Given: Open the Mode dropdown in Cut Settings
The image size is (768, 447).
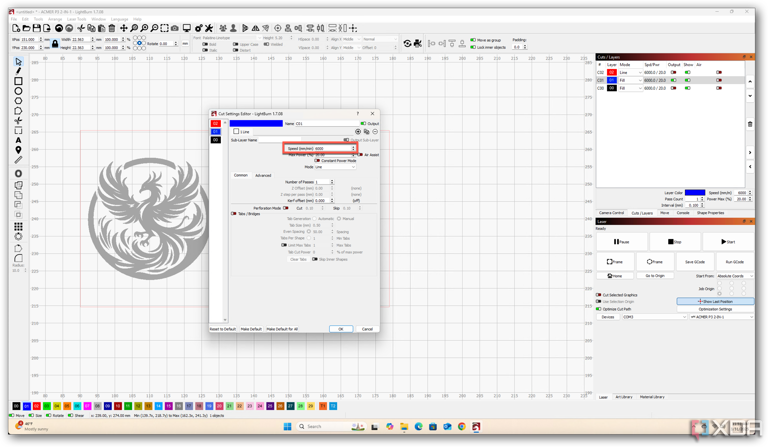Looking at the screenshot, I should (334, 167).
